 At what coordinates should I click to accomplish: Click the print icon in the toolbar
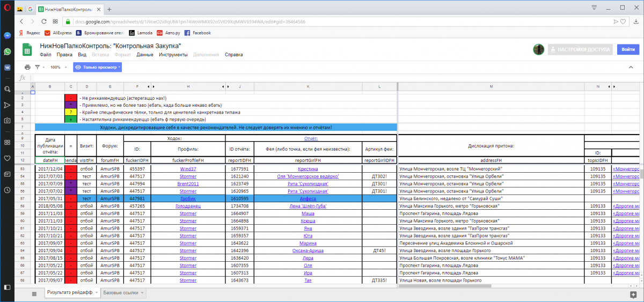coord(27,67)
